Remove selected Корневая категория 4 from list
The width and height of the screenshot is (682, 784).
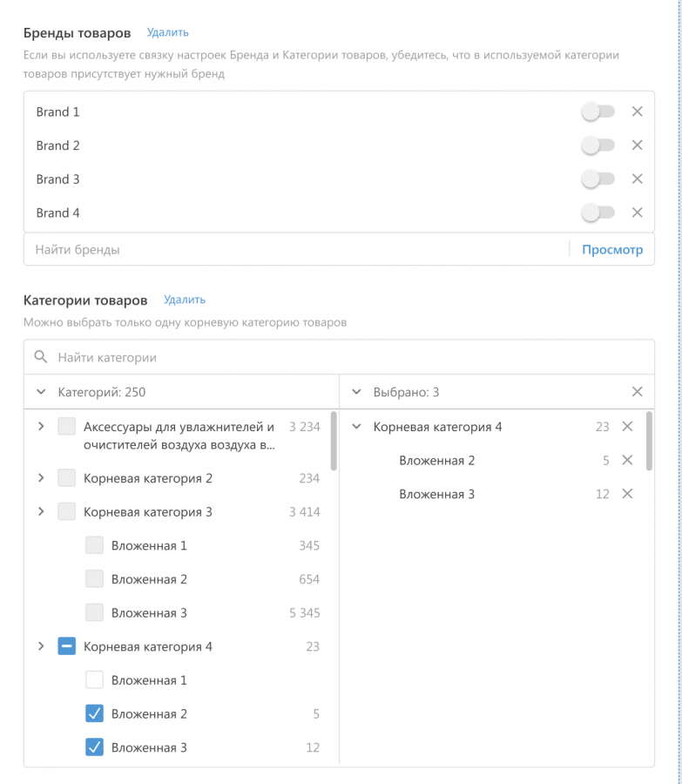click(x=627, y=427)
